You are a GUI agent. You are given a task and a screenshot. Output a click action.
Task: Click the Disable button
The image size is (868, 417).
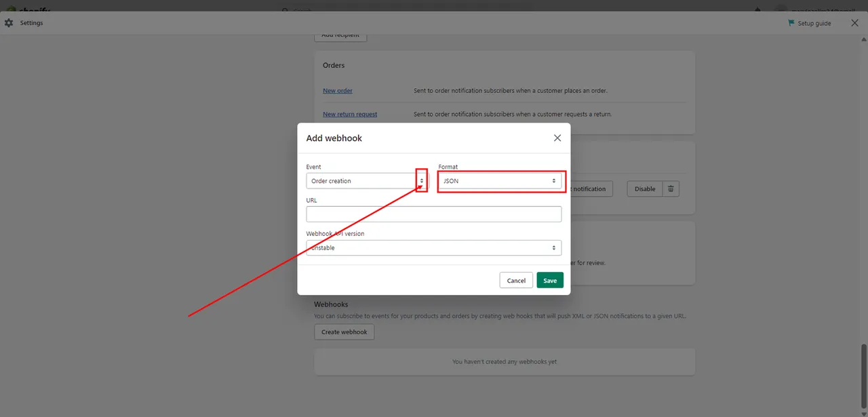pos(644,188)
